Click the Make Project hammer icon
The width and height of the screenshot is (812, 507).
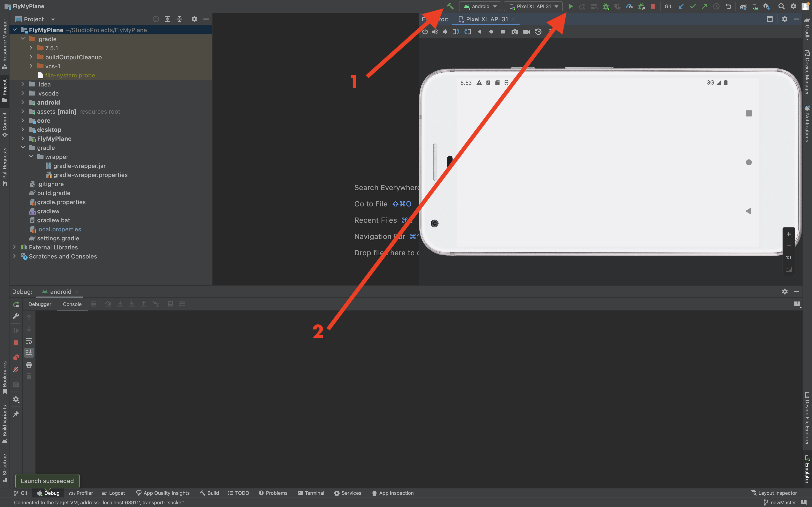[450, 6]
